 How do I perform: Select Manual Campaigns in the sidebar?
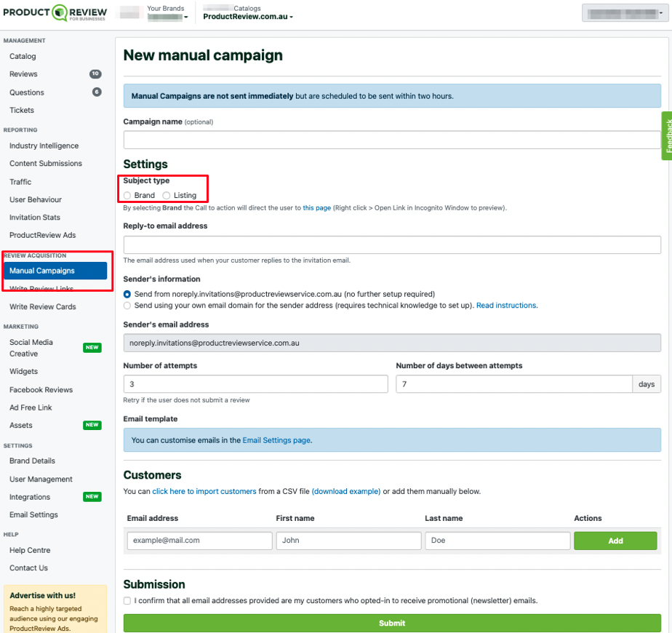[x=55, y=271]
